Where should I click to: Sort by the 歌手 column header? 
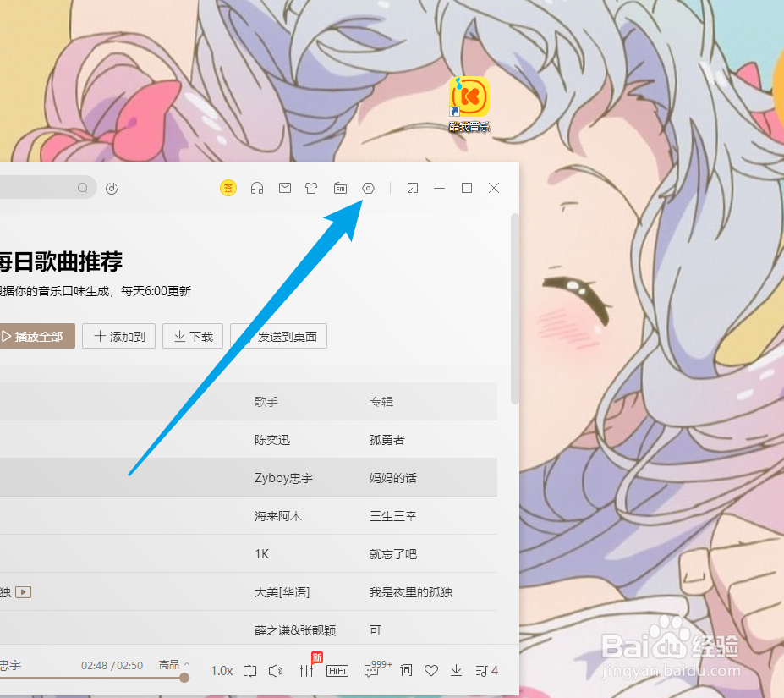[x=266, y=401]
